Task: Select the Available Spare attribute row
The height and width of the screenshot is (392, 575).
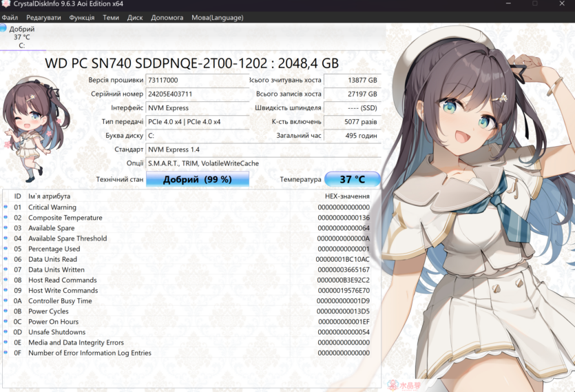Action: [x=187, y=228]
